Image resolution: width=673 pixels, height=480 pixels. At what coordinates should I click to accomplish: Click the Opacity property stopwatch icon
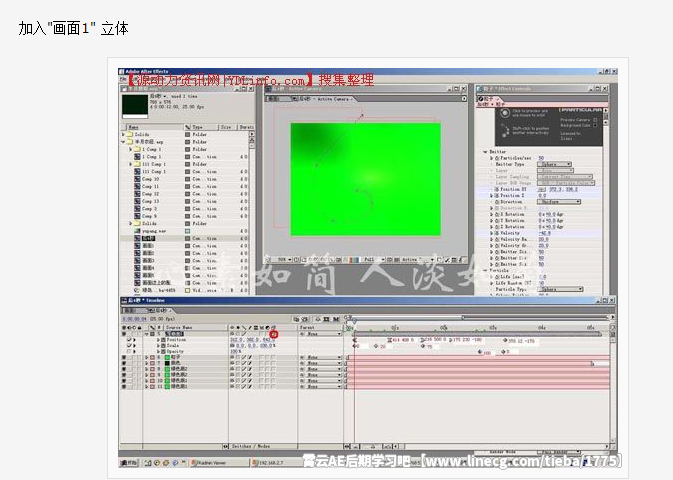[164, 351]
